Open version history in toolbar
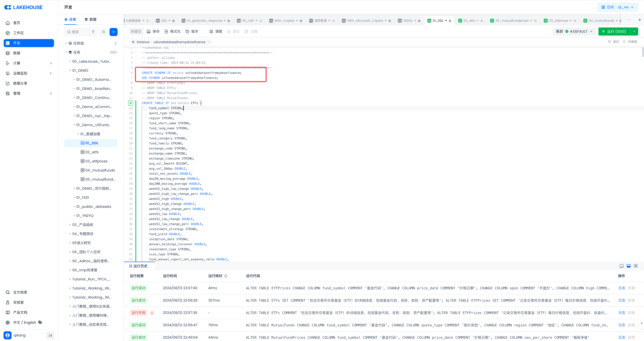 [192, 32]
